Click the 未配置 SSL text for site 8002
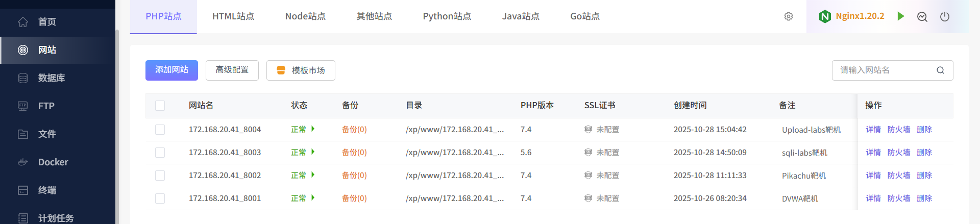This screenshot has width=980, height=224. coord(607,176)
